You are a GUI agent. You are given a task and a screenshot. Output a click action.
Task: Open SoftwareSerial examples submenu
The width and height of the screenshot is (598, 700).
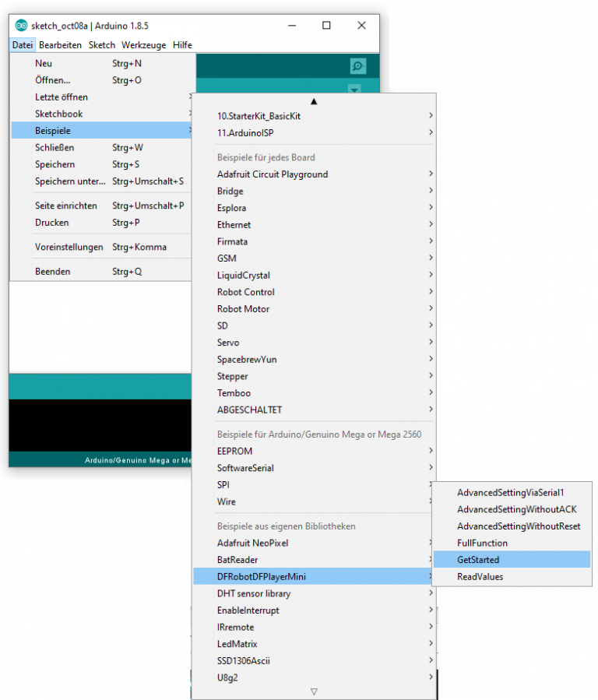coord(315,468)
